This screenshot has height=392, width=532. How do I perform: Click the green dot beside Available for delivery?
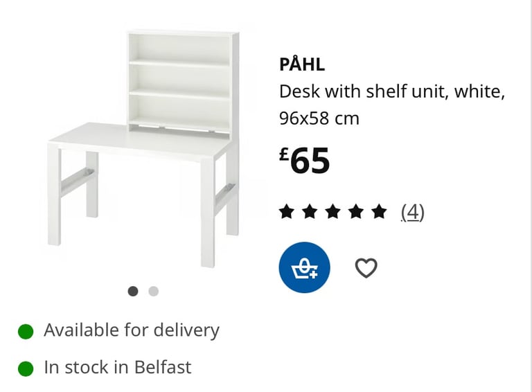click(x=26, y=331)
